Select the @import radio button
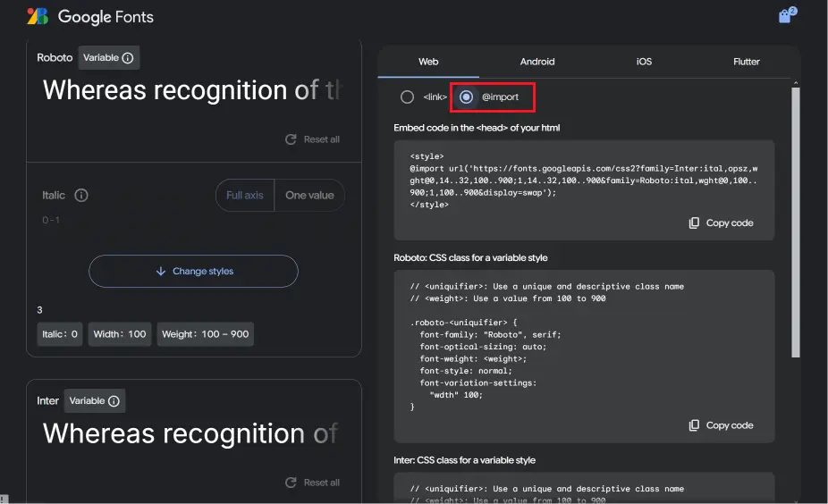Screen dimensions: 828x504 [x=466, y=97]
